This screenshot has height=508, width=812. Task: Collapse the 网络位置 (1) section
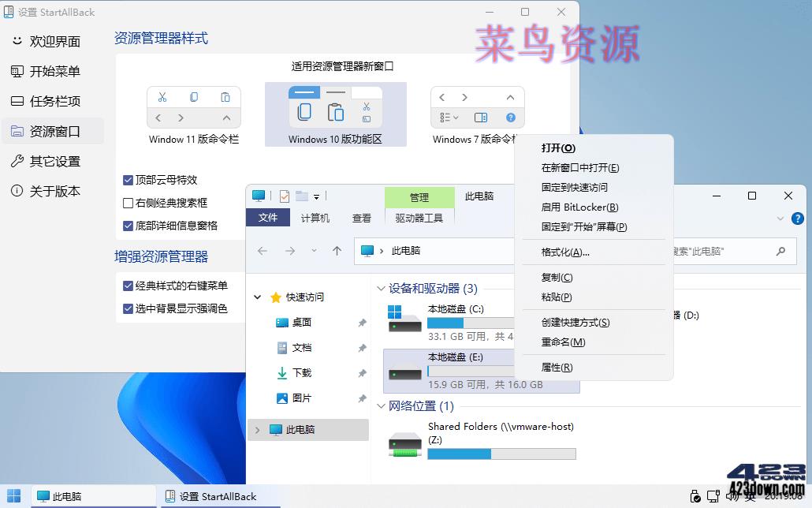point(381,406)
